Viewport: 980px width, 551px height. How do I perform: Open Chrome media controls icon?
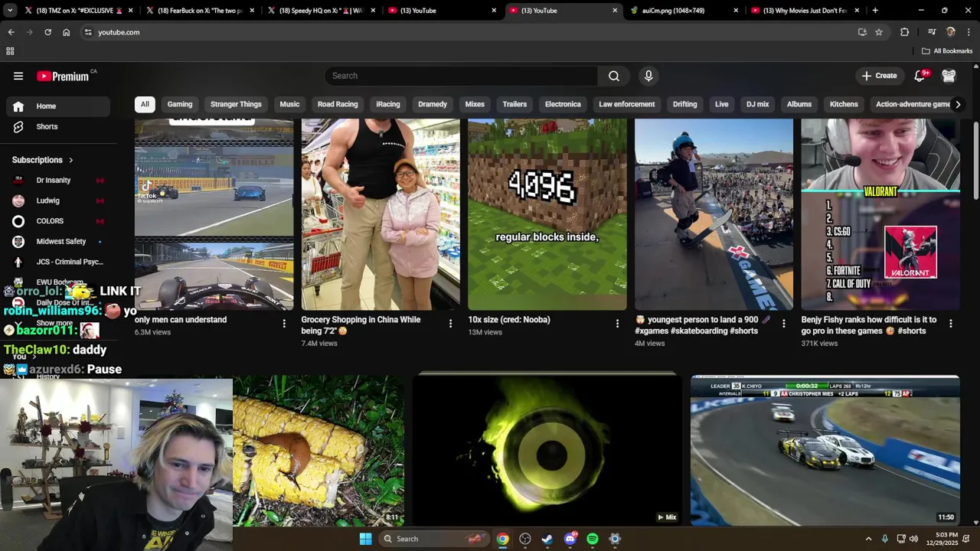tap(932, 32)
